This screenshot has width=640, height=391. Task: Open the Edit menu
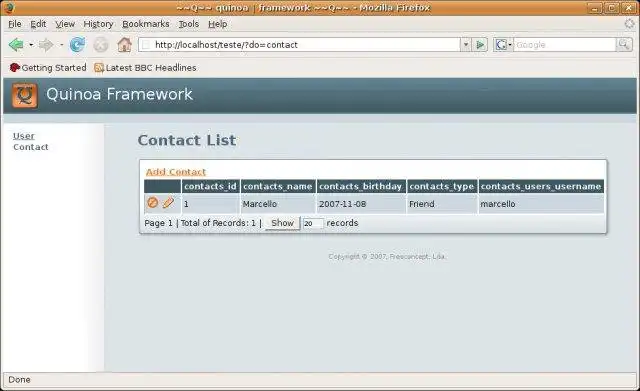38,24
